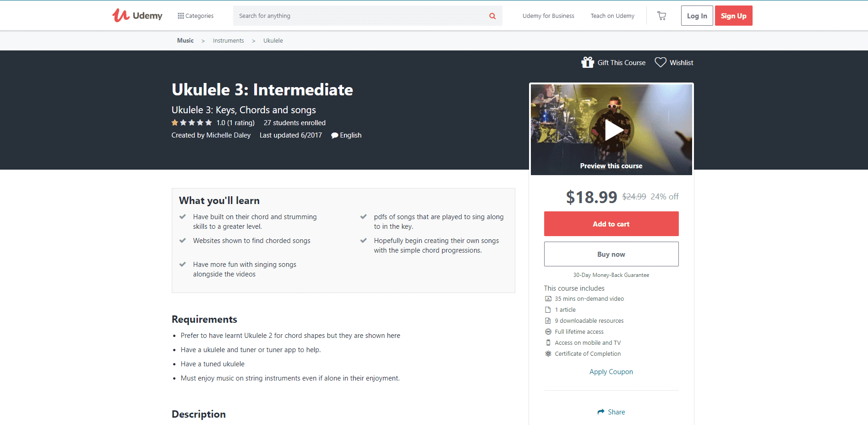Image resolution: width=868 pixels, height=425 pixels.
Task: Click Full lifetime access text
Action: tap(579, 331)
